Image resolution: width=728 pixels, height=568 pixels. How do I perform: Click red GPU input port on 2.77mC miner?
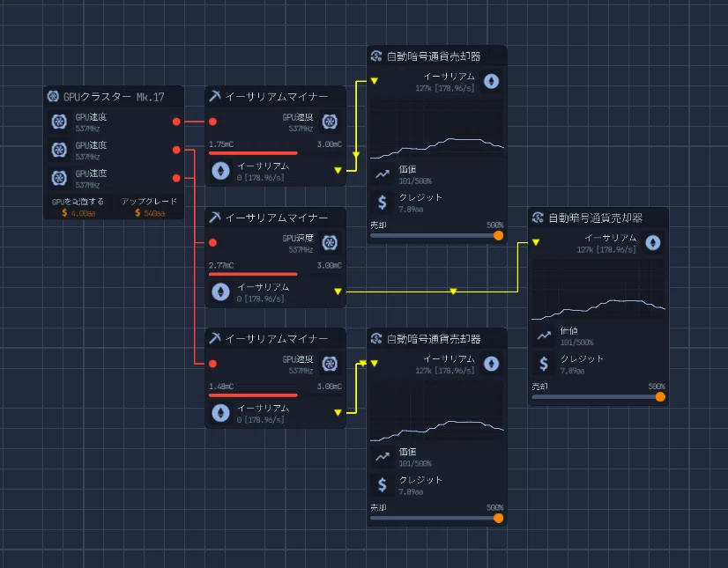coord(212,243)
